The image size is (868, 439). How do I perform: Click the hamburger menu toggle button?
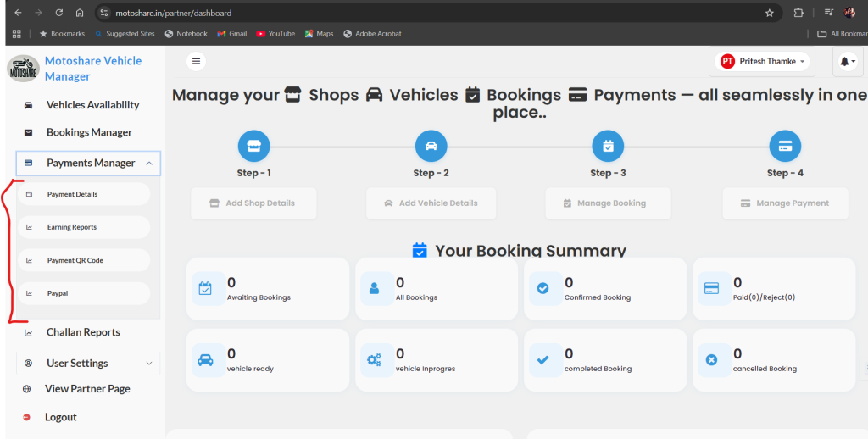pos(197,61)
